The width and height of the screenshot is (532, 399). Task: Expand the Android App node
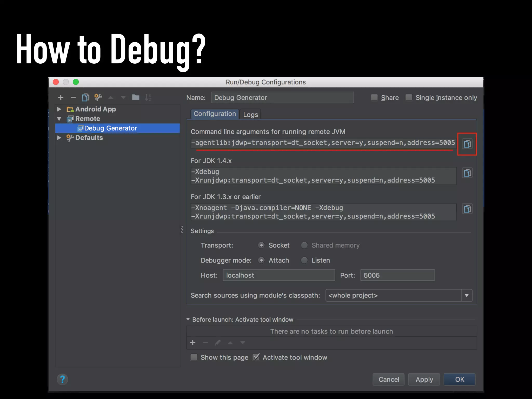coord(59,109)
